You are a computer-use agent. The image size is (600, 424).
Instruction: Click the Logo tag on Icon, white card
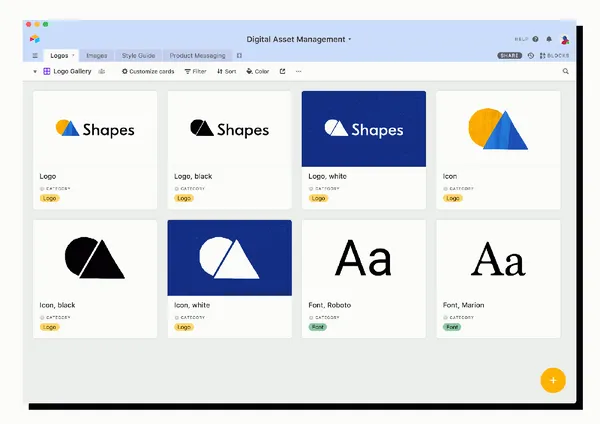(184, 327)
